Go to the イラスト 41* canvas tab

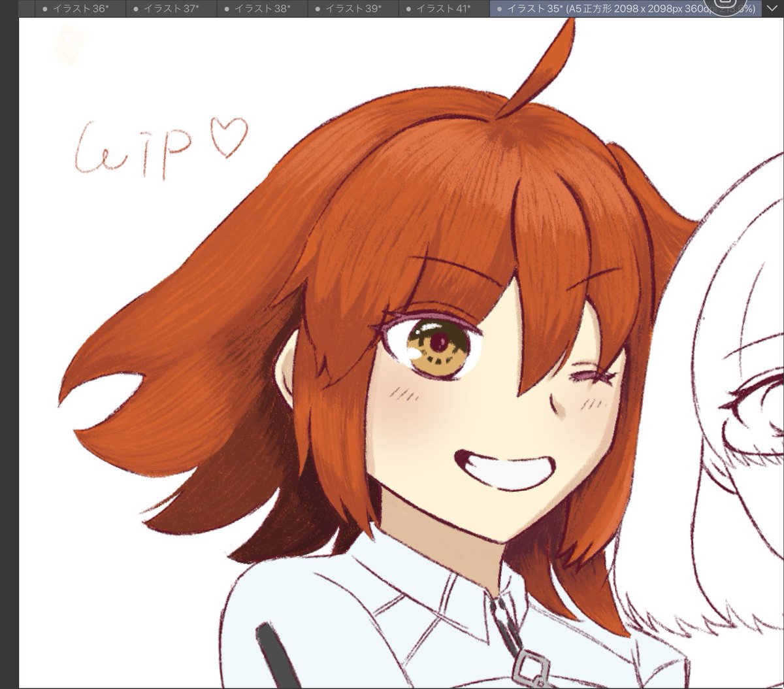(443, 8)
